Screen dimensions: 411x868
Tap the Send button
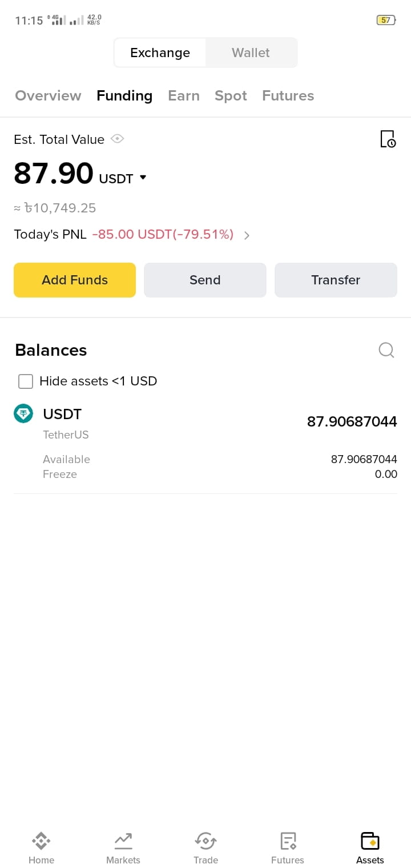205,280
